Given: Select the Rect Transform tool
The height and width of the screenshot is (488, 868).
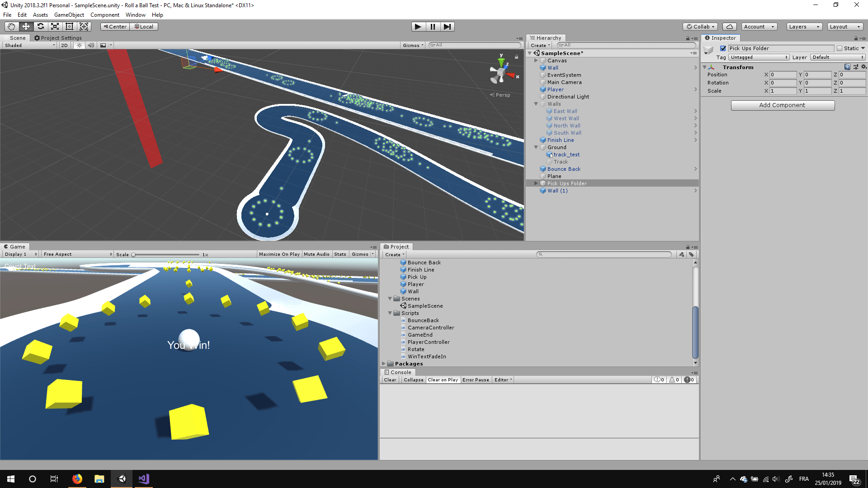Looking at the screenshot, I should [x=69, y=27].
